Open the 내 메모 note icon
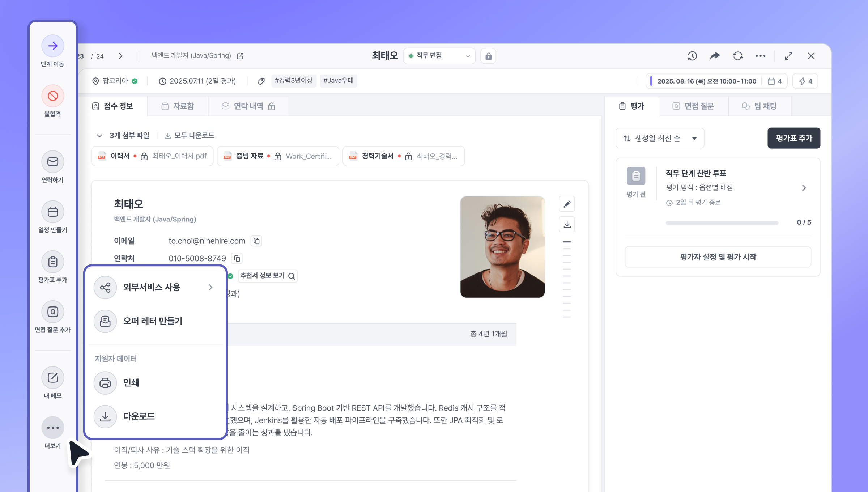This screenshot has height=492, width=868. (x=53, y=378)
